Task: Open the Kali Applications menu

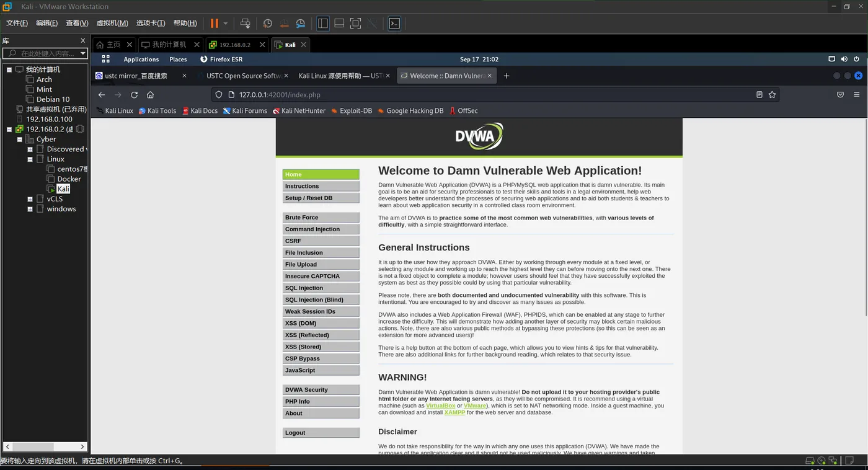Action: (x=141, y=59)
